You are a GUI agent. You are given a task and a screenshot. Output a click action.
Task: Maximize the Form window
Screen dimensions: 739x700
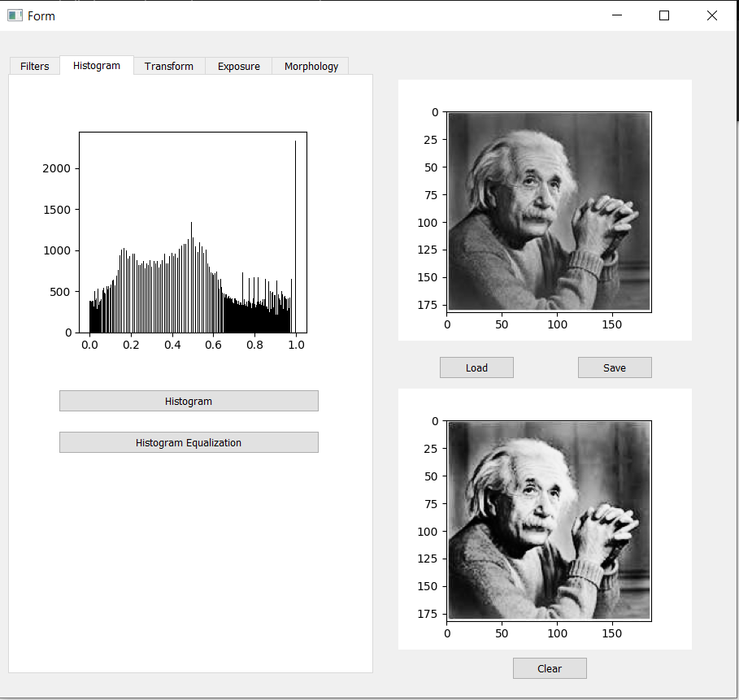coord(664,15)
